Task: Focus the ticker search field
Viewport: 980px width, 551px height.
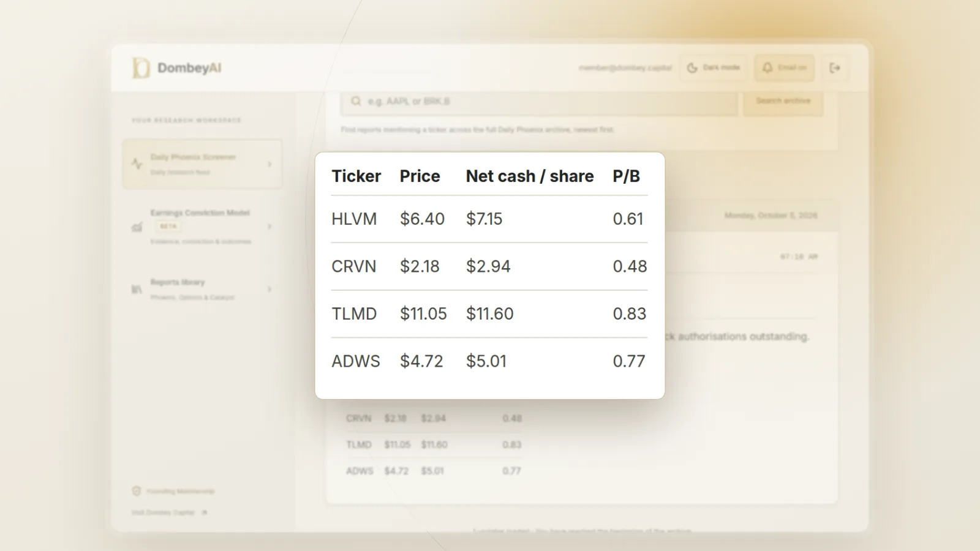Action: [x=539, y=101]
